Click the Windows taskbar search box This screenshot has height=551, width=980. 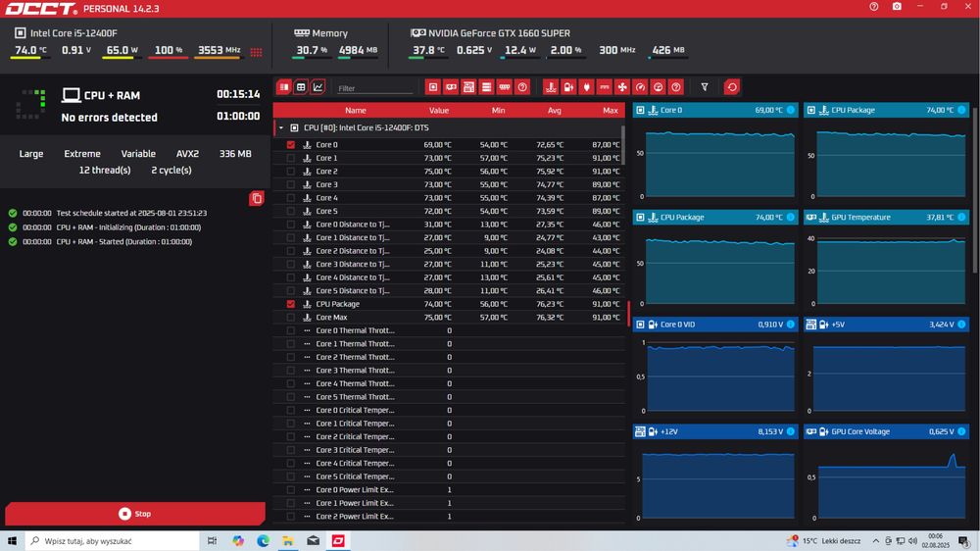(x=112, y=541)
